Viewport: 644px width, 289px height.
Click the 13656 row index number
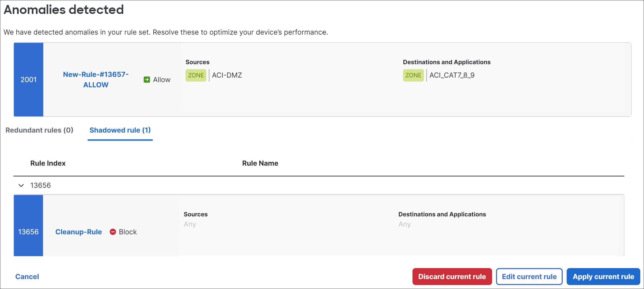tap(41, 185)
